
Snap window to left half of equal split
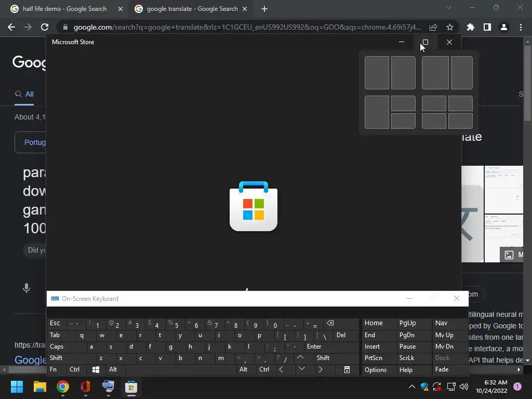(x=377, y=73)
